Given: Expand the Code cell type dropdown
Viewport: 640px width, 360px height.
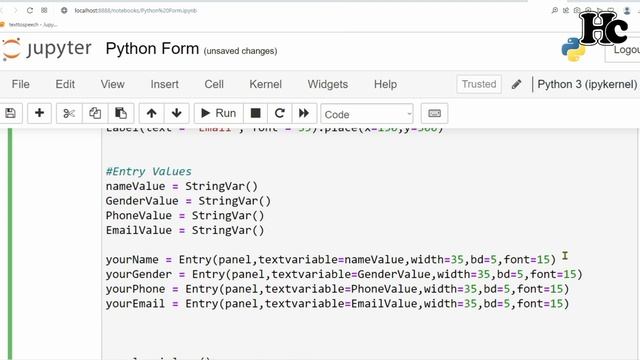Looking at the screenshot, I should (367, 114).
